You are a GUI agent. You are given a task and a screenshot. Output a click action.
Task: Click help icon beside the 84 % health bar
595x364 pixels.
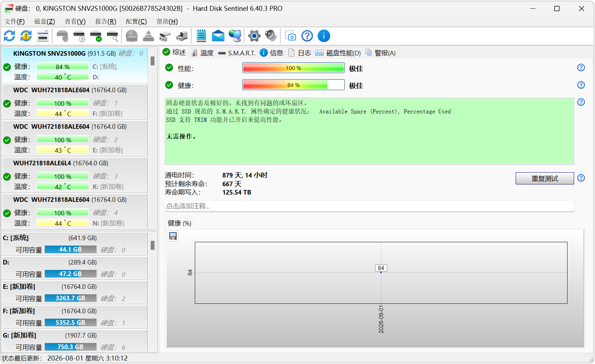[581, 85]
